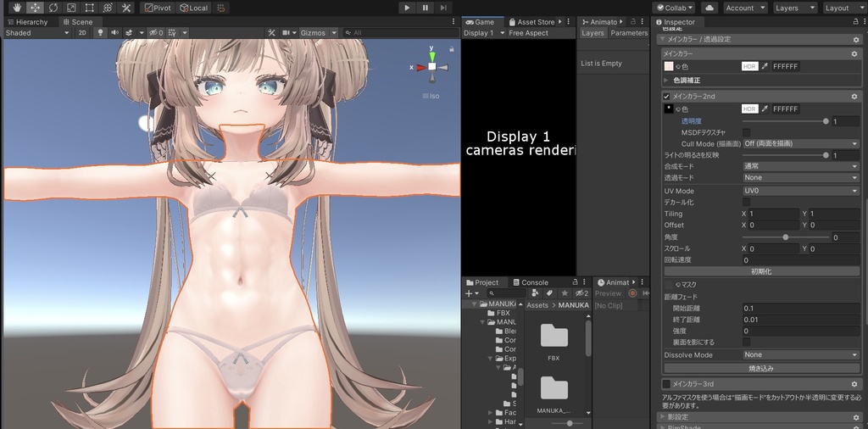This screenshot has width=868, height=429.
Task: Open component editor tools icon in Scene bar
Action: 271,33
